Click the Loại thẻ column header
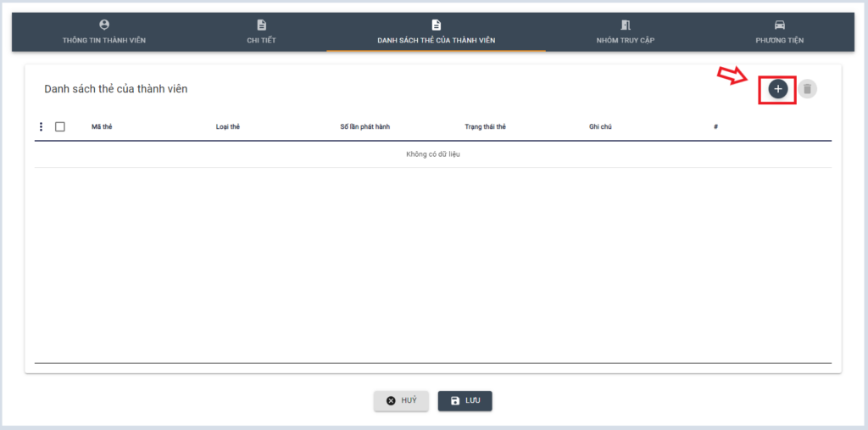The image size is (868, 430). click(228, 127)
